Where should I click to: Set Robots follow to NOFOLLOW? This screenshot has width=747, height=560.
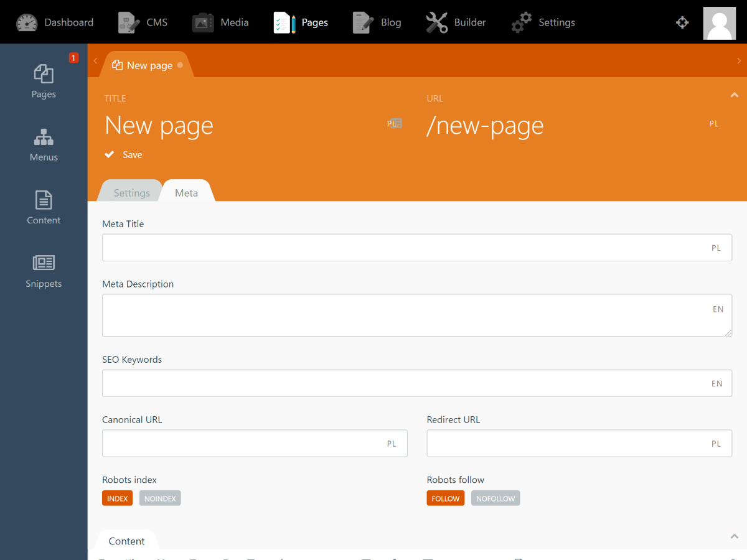[496, 498]
